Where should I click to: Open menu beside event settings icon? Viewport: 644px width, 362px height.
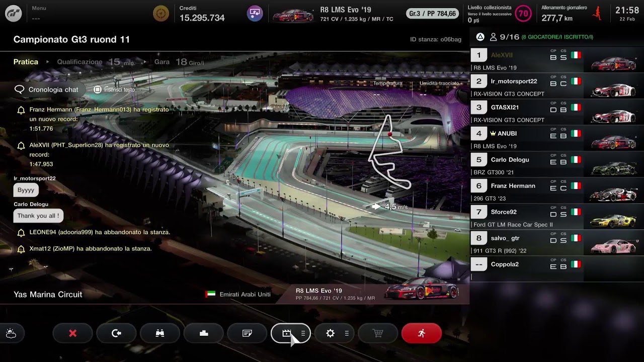coord(303,333)
